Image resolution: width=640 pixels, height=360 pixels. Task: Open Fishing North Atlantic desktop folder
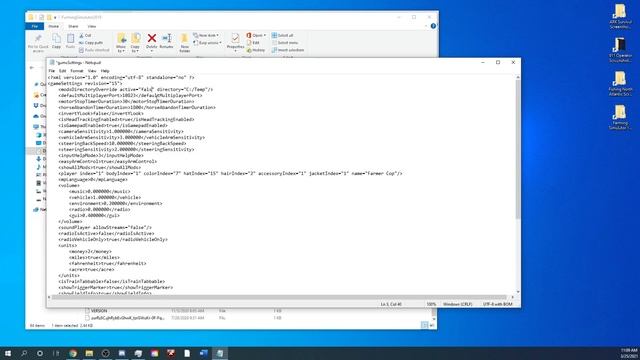tap(620, 84)
